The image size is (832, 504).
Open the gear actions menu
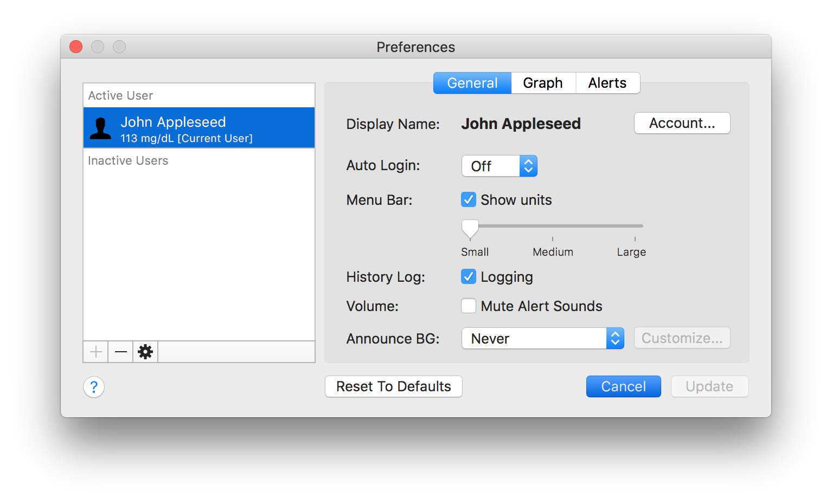pos(145,352)
